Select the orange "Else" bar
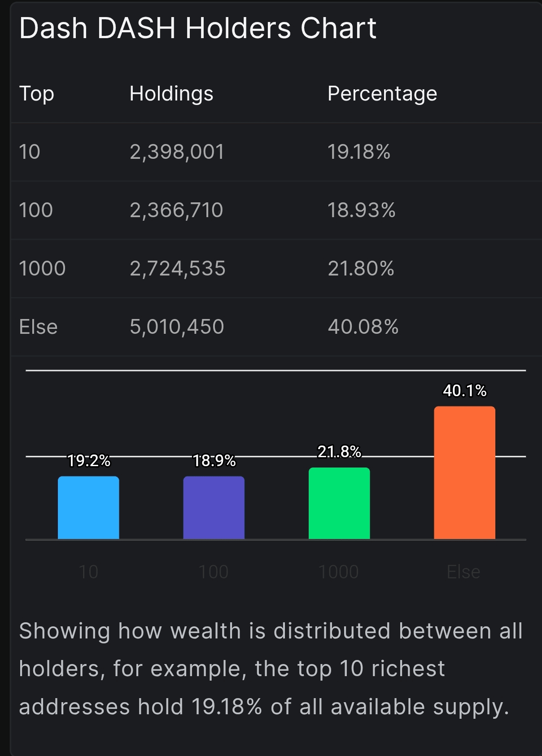542x756 pixels. pyautogui.click(x=464, y=472)
